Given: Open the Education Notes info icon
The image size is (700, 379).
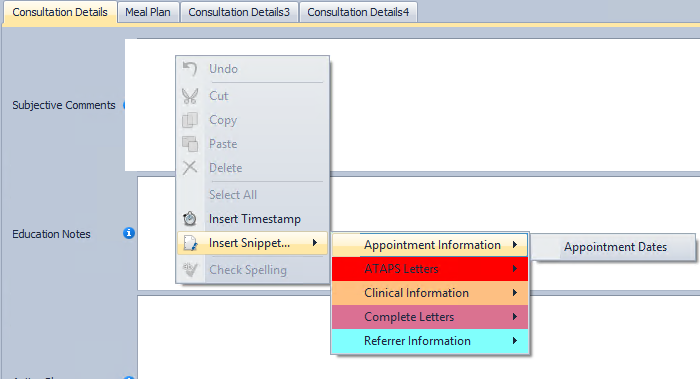Looking at the screenshot, I should point(129,233).
